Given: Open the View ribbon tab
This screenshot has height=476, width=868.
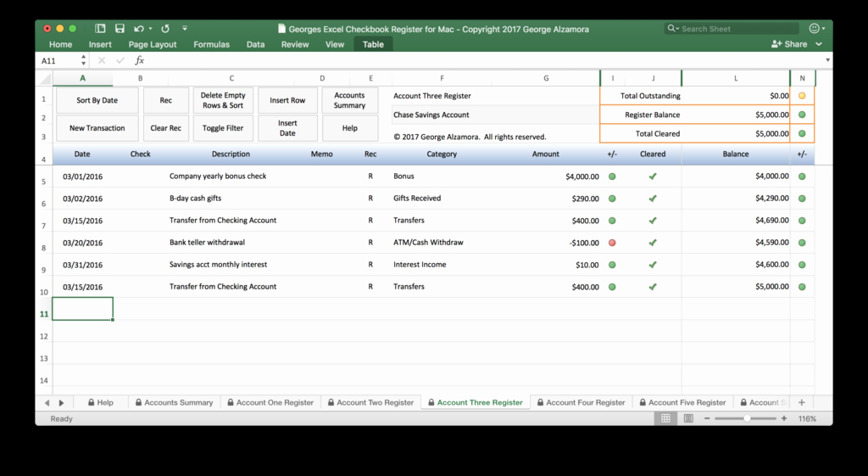Looking at the screenshot, I should click(x=334, y=44).
